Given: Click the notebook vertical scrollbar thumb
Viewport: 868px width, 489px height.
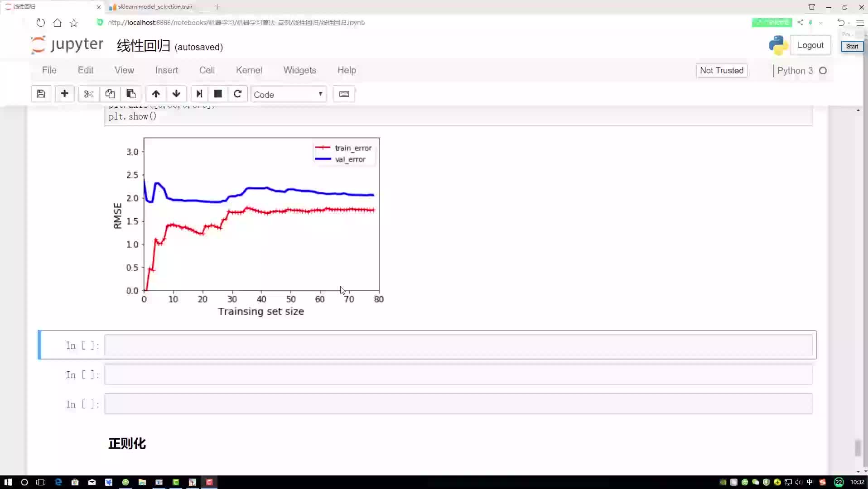Looking at the screenshot, I should (858, 448).
